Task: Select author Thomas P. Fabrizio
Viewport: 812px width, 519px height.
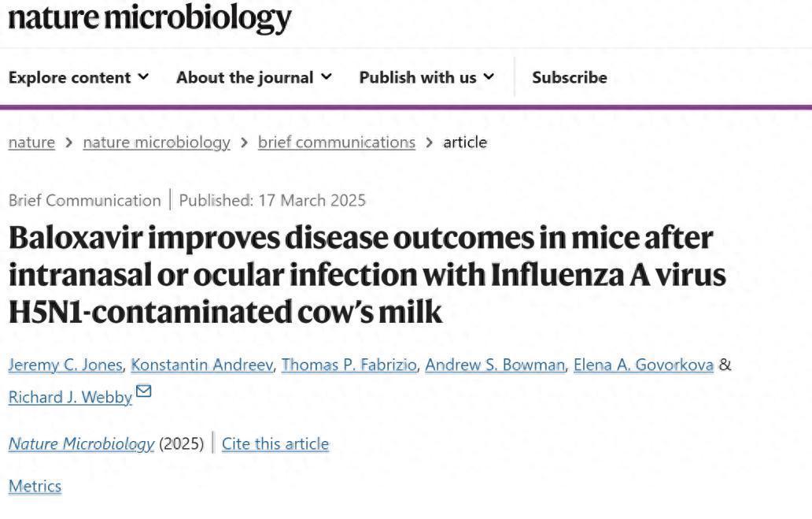Action: click(x=349, y=365)
